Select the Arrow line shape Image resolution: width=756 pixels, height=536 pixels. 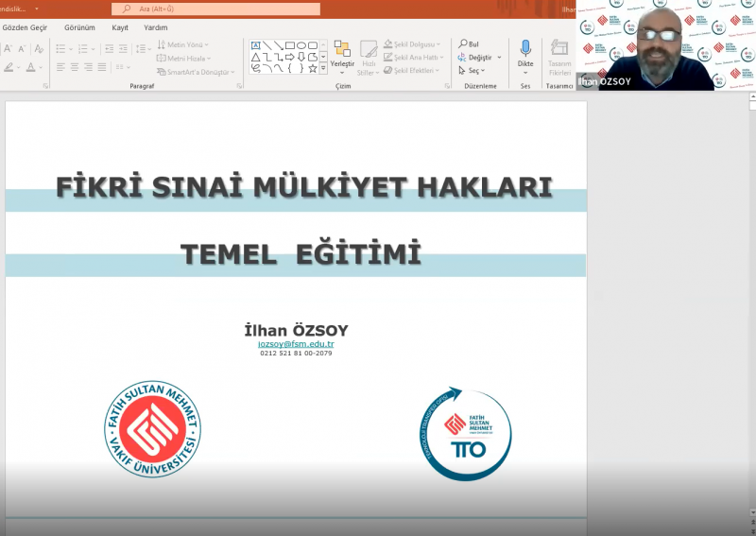point(279,45)
